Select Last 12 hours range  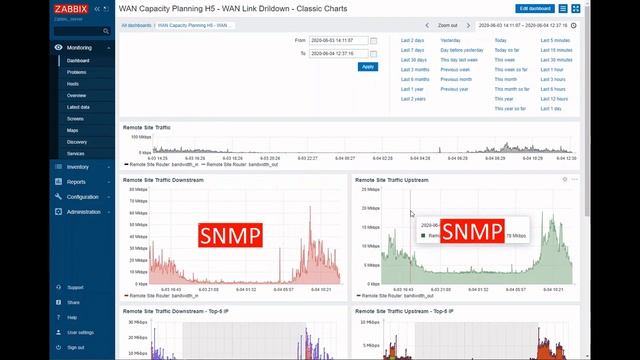554,99
